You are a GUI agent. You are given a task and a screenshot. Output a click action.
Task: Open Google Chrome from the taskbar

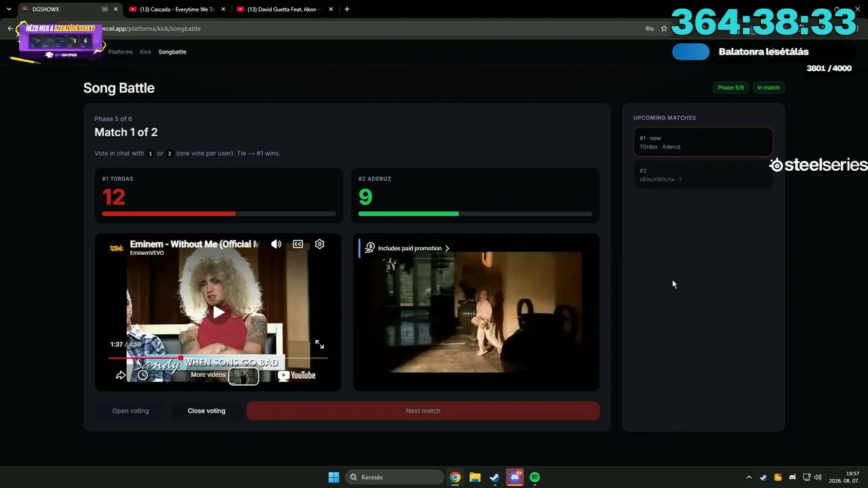pos(455,477)
